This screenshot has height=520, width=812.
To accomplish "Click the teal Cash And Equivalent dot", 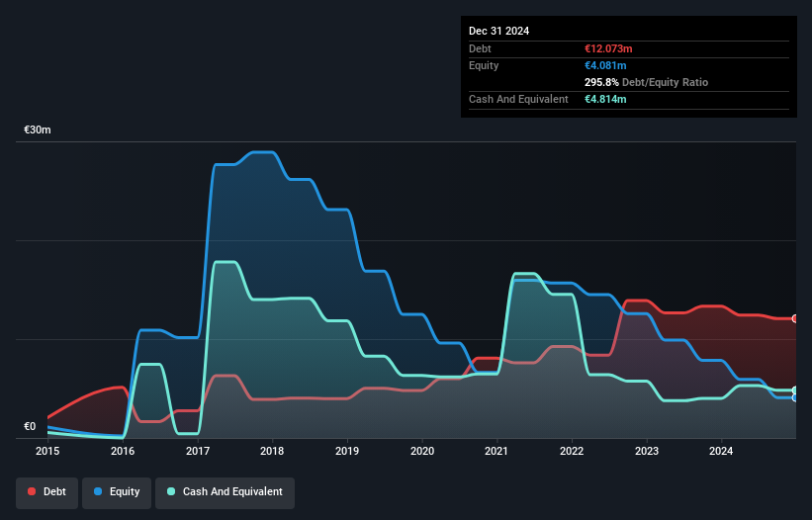I will pyautogui.click(x=171, y=491).
